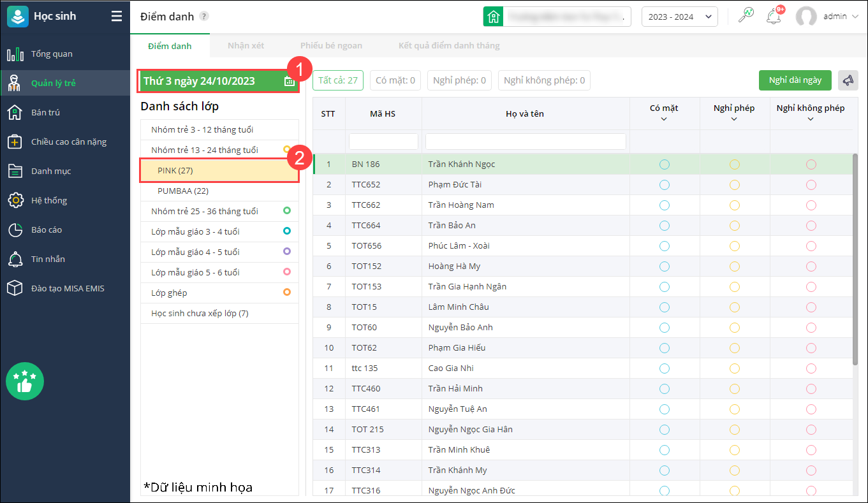Open Đào tạo MISA EMIS cube icon
The height and width of the screenshot is (503, 868).
tap(15, 289)
